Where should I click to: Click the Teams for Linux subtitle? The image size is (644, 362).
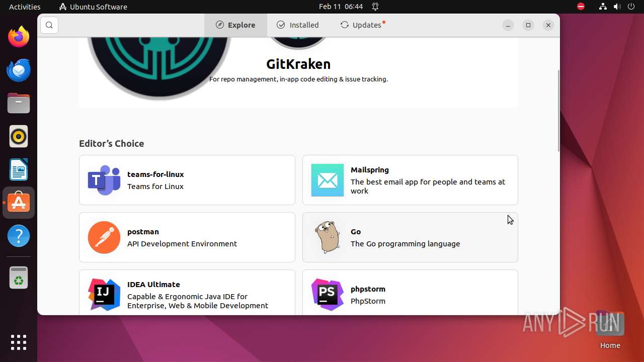coord(155,187)
